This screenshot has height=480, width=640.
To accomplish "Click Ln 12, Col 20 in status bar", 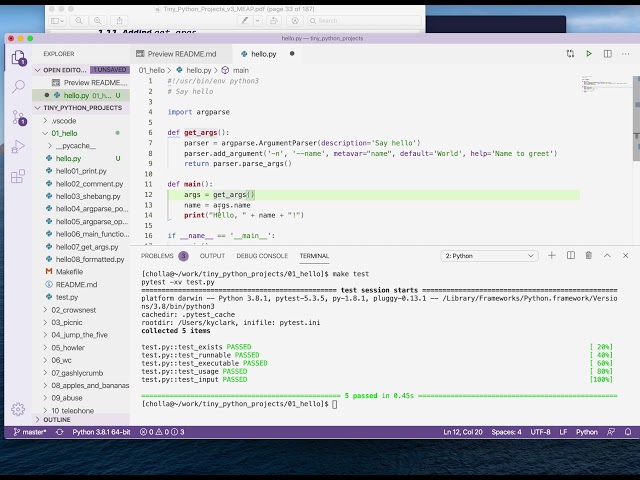I will [x=463, y=432].
